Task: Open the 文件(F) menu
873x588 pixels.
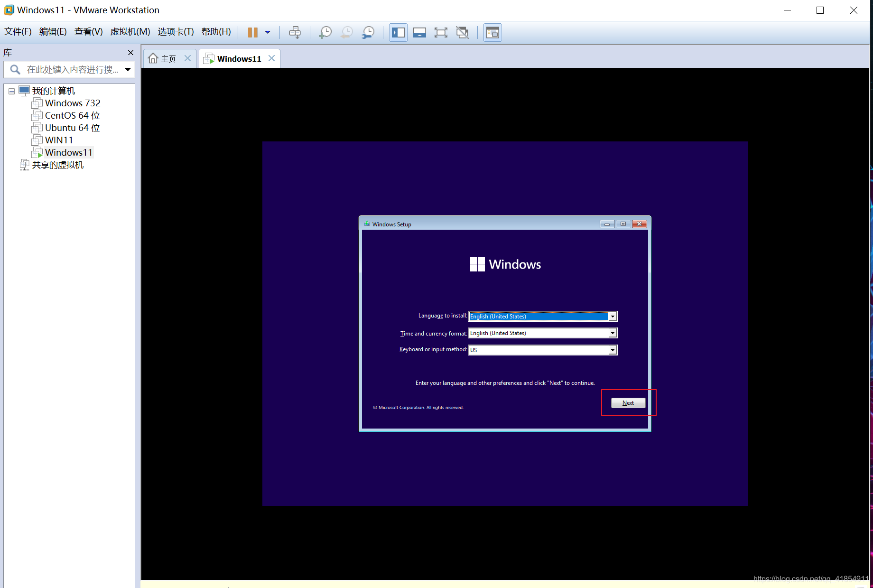Action: tap(18, 32)
